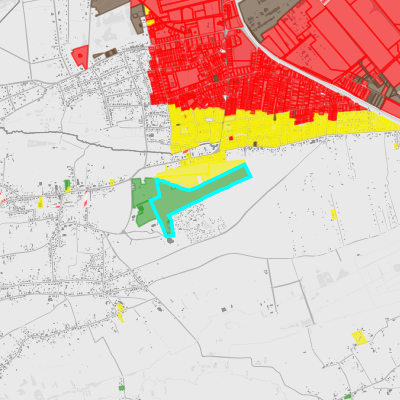This screenshot has height=400, width=400.
Task: Click the dark gray blob below the highlighted parcel
Action: coord(170,241)
